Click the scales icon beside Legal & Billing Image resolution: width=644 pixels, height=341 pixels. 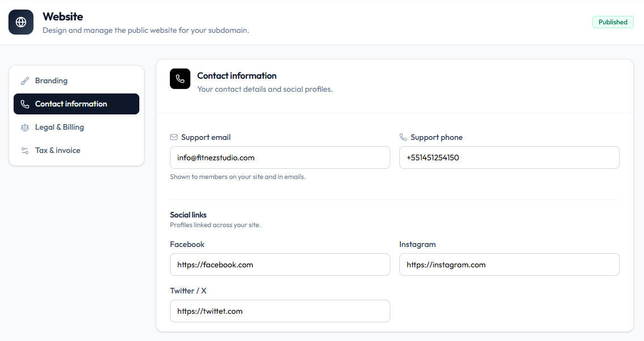25,127
